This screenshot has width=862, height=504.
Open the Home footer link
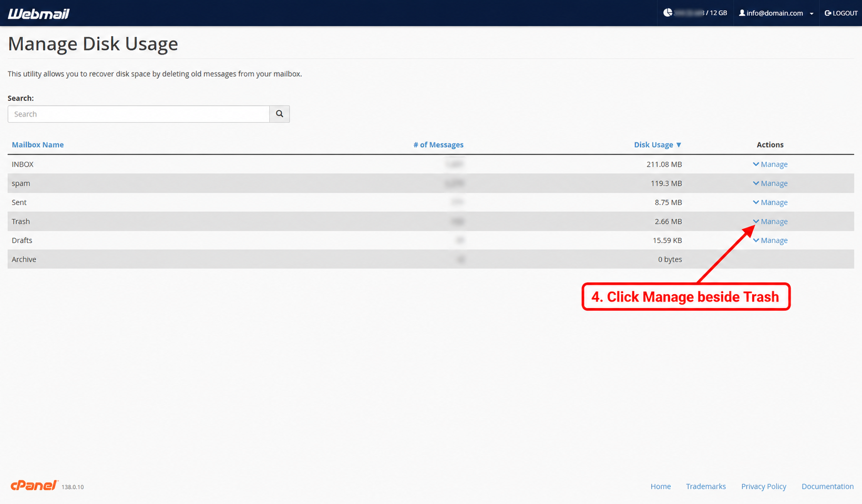coord(661,487)
